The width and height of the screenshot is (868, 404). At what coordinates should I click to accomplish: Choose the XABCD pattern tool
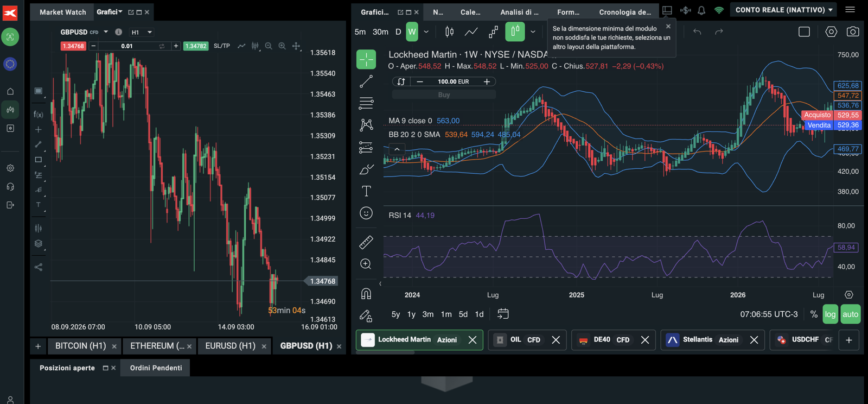point(366,125)
